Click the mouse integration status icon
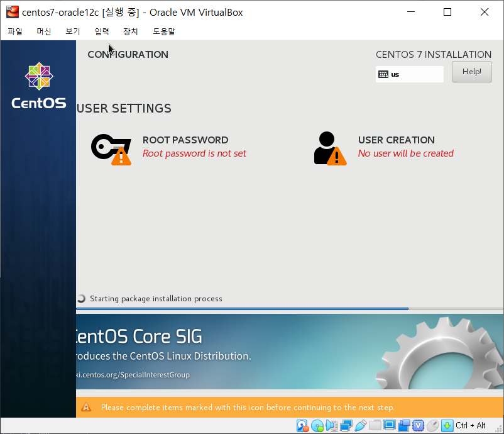This screenshot has height=434, width=504. (432, 426)
